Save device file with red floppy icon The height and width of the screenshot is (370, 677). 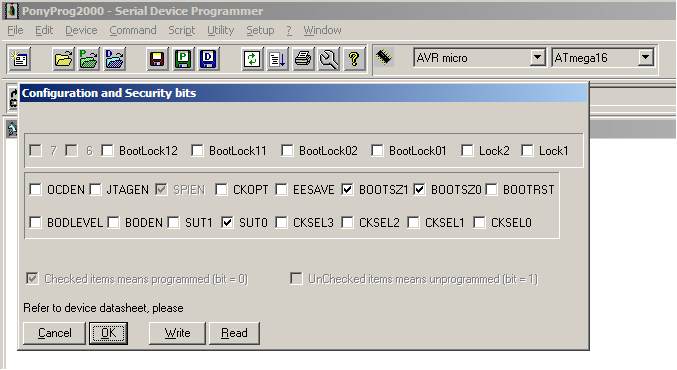pyautogui.click(x=157, y=59)
